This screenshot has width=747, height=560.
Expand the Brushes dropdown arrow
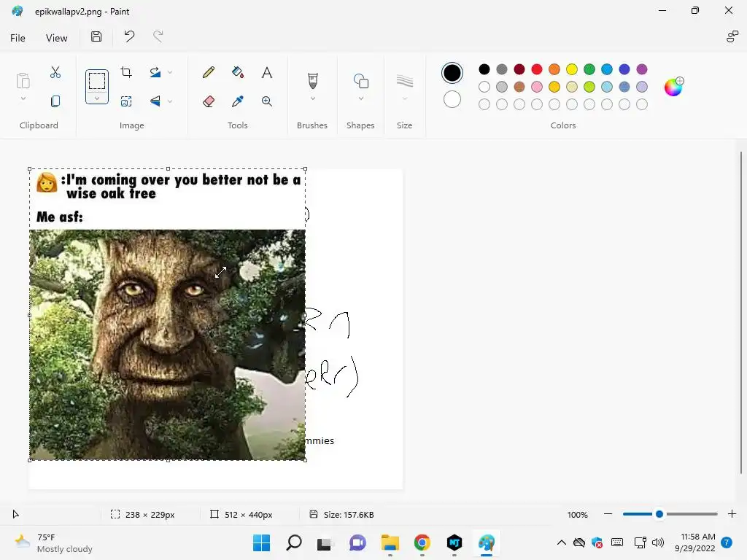(312, 98)
